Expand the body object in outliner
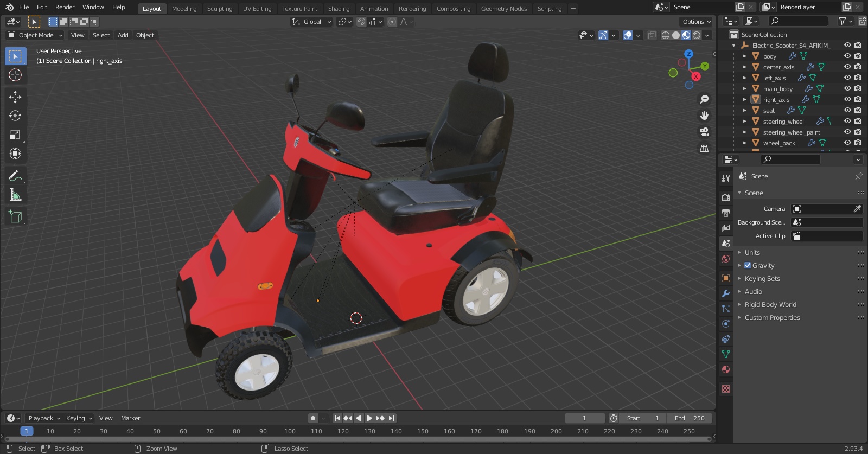Viewport: 868px width, 454px height. click(x=745, y=56)
